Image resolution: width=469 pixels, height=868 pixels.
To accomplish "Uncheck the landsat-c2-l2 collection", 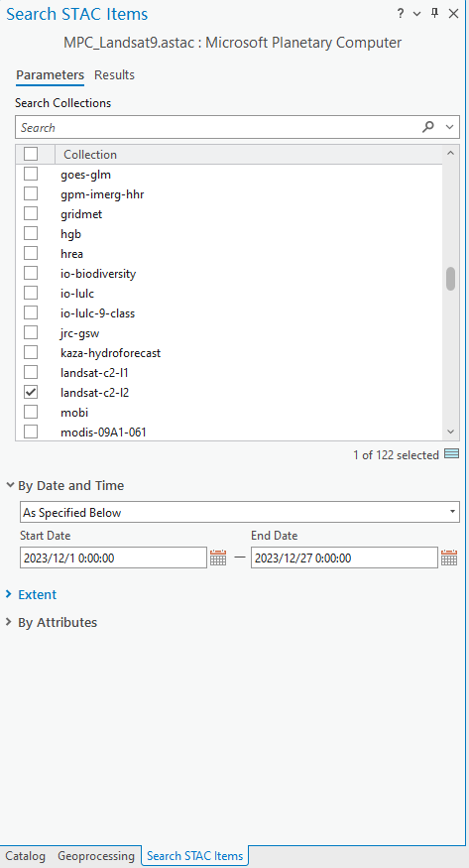I will [x=31, y=392].
